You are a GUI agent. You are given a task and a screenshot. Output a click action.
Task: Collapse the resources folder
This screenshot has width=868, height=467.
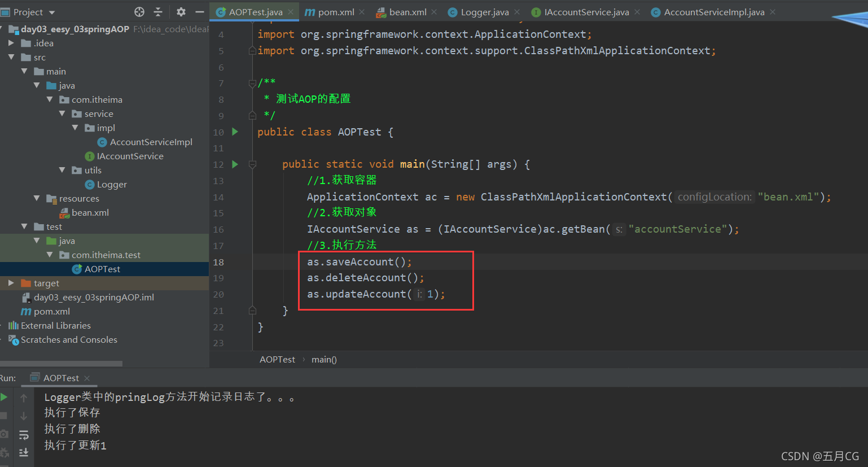pos(36,198)
